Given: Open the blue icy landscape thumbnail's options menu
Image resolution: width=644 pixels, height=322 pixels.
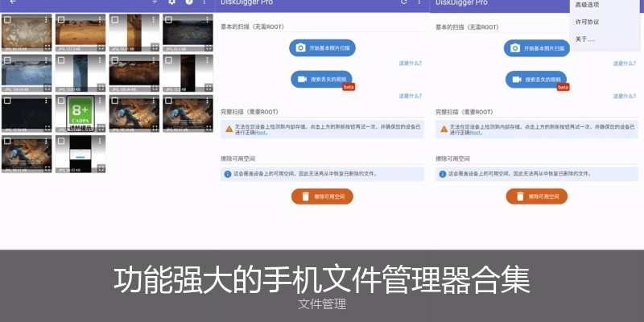Looking at the screenshot, I should (46, 60).
